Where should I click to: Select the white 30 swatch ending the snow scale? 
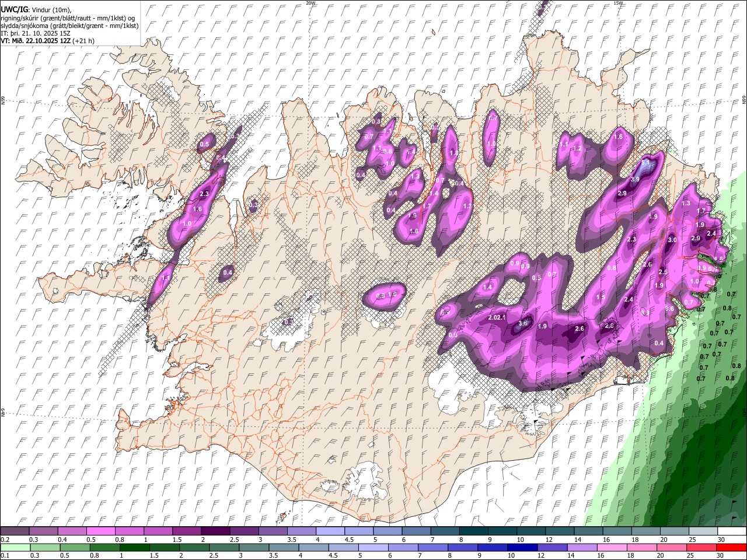tap(732, 531)
